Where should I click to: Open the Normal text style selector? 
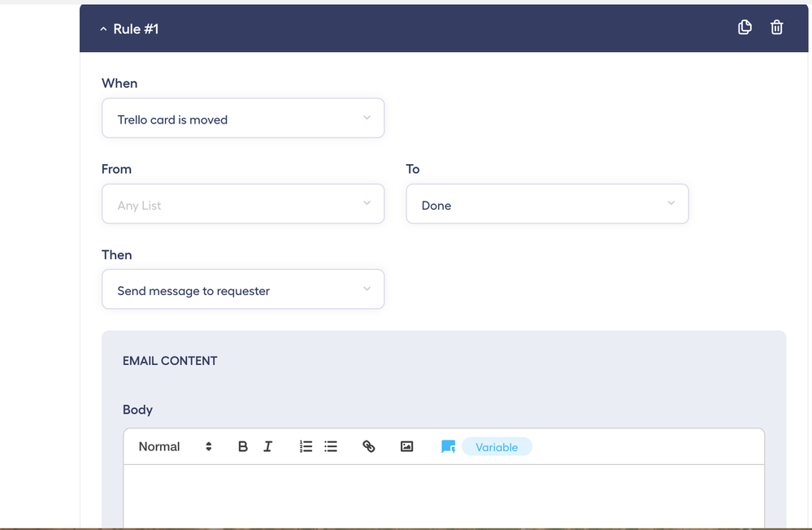175,446
